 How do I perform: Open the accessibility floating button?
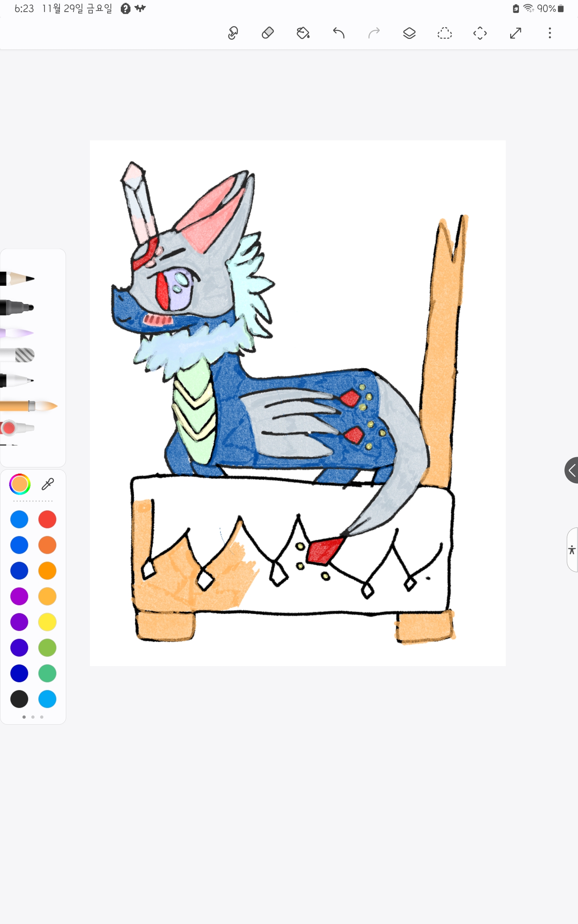point(572,550)
